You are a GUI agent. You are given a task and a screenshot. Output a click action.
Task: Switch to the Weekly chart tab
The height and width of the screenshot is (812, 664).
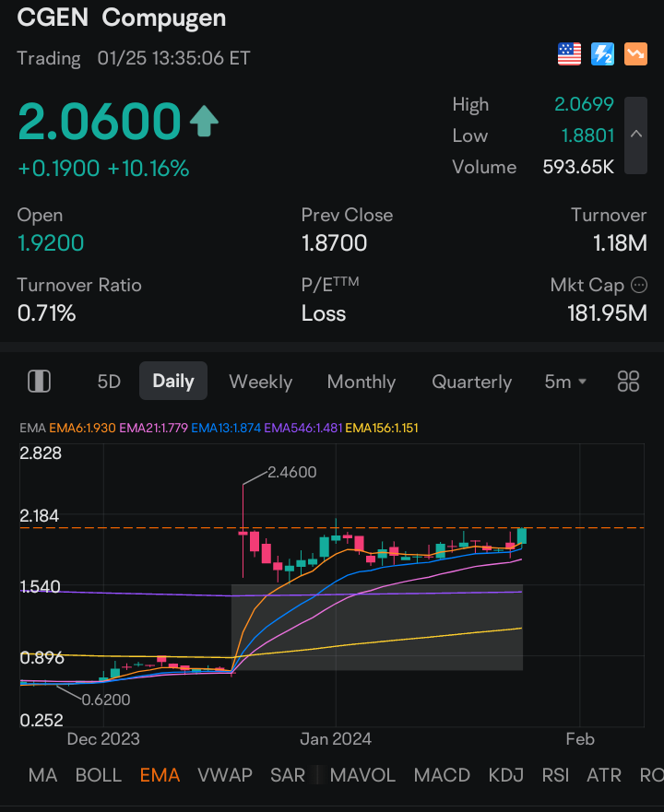pos(261,382)
